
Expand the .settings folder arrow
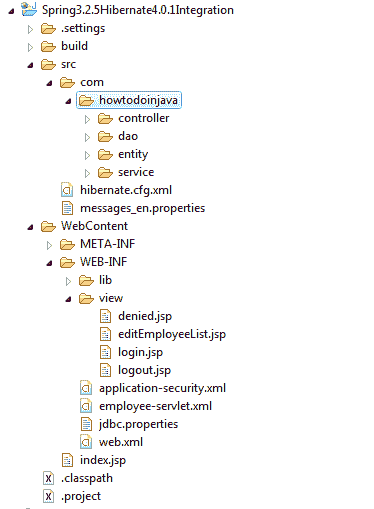(30, 29)
